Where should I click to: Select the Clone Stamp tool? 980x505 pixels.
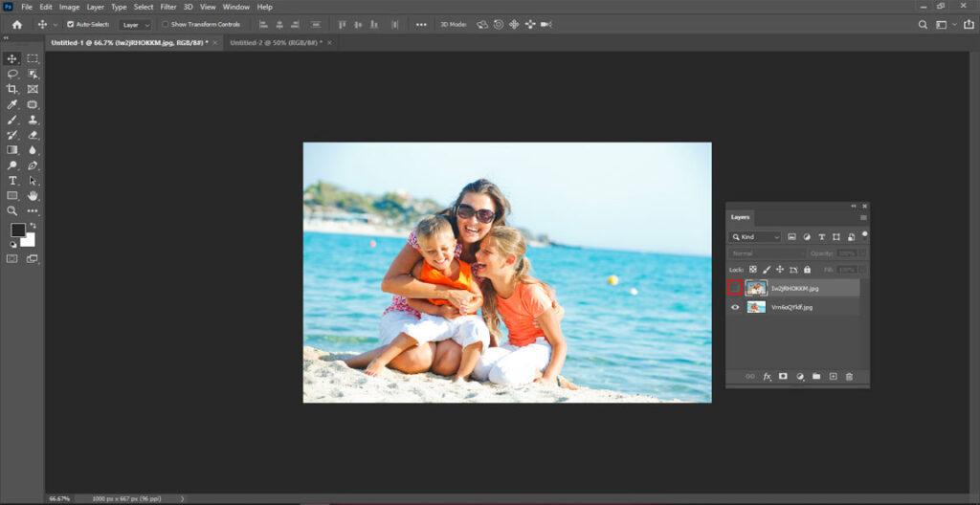point(33,120)
